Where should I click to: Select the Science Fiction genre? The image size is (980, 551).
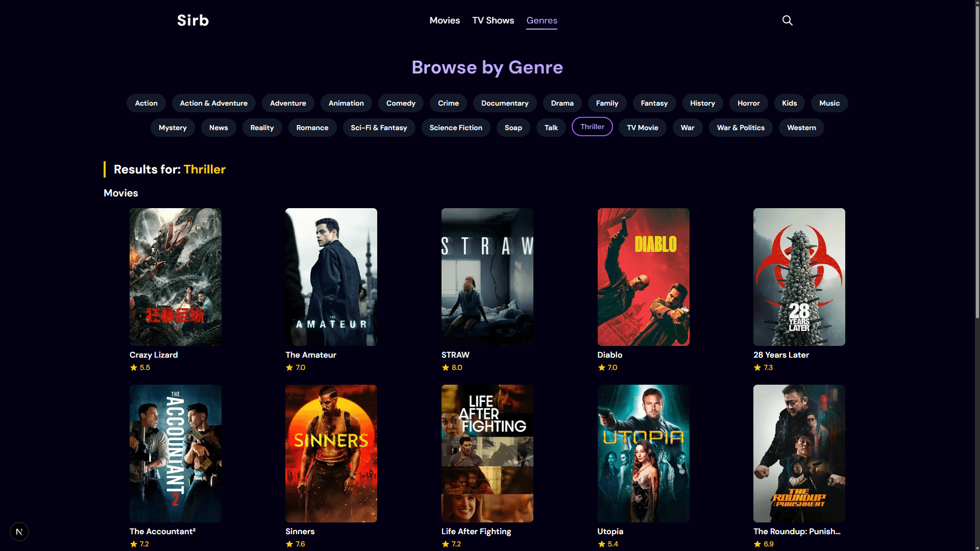click(x=456, y=128)
